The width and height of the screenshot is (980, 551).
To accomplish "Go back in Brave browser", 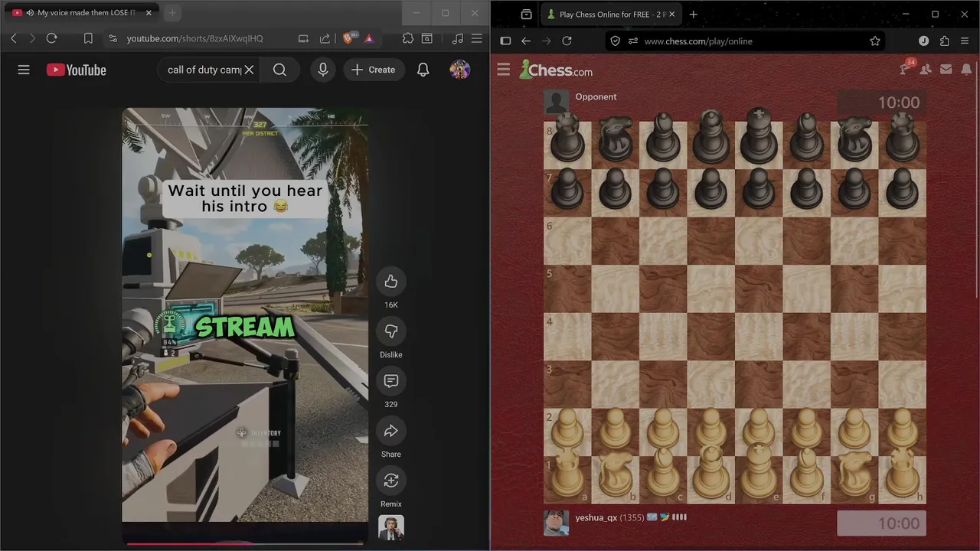I will 13,38.
